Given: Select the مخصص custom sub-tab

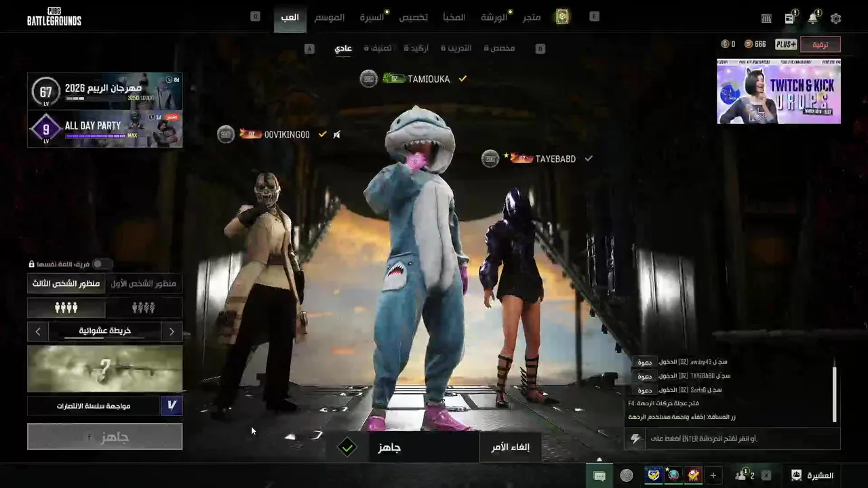Looking at the screenshot, I should 499,48.
